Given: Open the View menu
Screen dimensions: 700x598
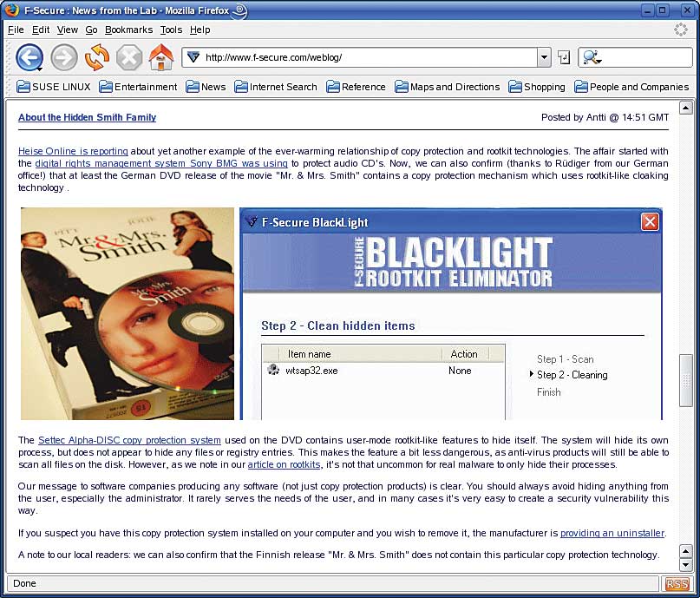Looking at the screenshot, I should [x=68, y=30].
